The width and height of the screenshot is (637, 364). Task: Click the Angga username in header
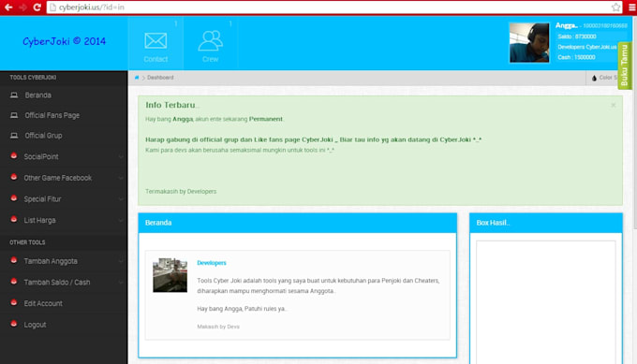(567, 25)
